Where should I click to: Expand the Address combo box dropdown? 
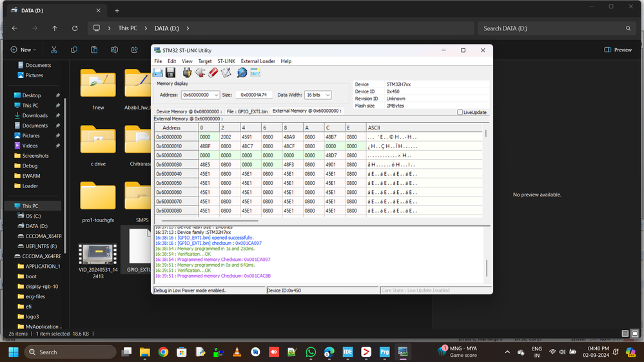pos(216,95)
